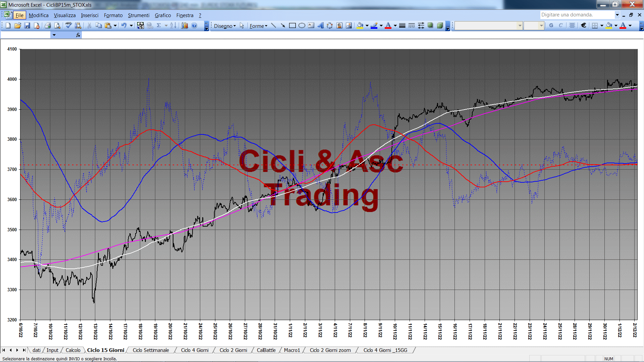The width and height of the screenshot is (644, 362).
Task: Open the Inserisci menu
Action: tap(90, 15)
